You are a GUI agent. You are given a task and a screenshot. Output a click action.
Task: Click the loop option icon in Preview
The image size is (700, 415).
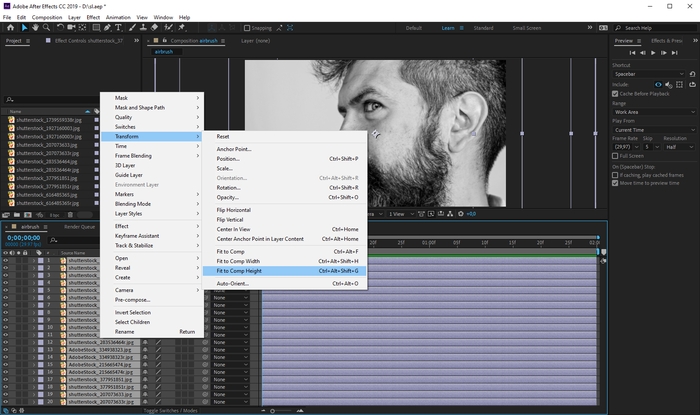(692, 84)
